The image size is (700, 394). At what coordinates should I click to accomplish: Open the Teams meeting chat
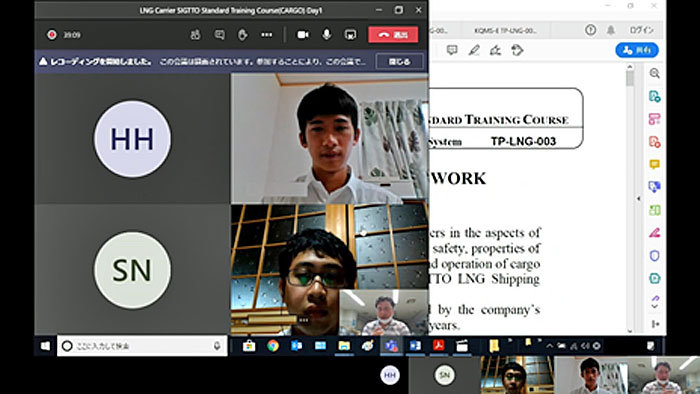click(219, 35)
